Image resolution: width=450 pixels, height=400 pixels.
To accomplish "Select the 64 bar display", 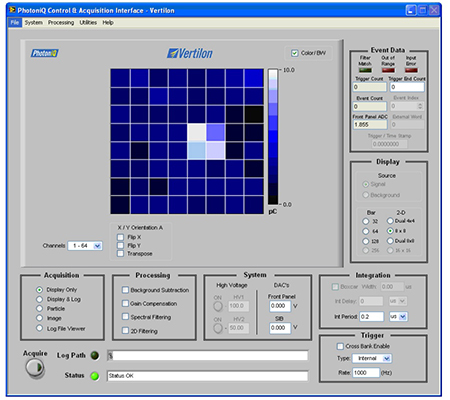I will 366,231.
